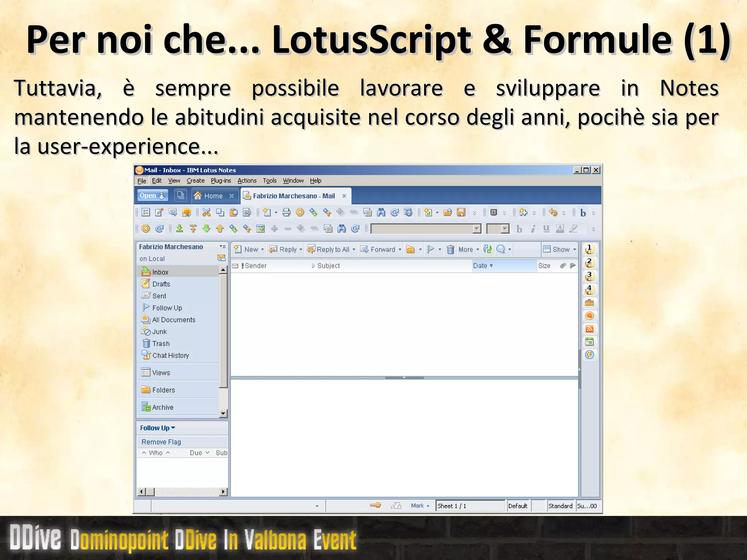Toggle underline formatting
Image resolution: width=747 pixels, height=560 pixels.
pyautogui.click(x=546, y=229)
